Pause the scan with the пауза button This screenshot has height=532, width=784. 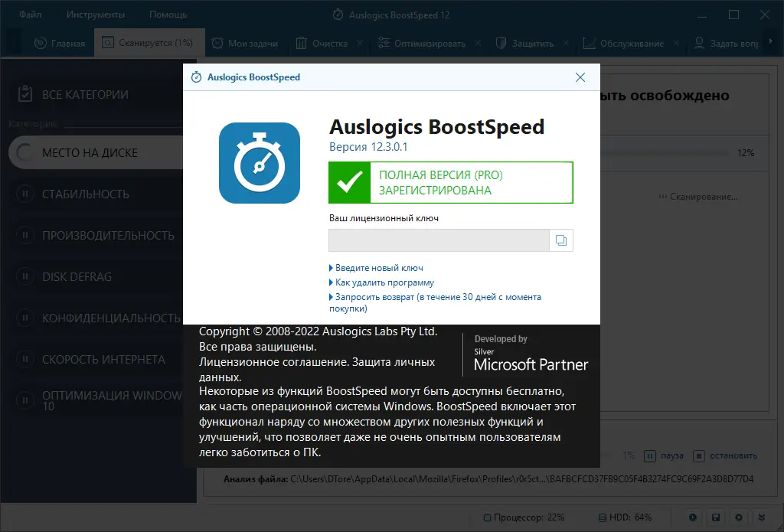pyautogui.click(x=664, y=456)
